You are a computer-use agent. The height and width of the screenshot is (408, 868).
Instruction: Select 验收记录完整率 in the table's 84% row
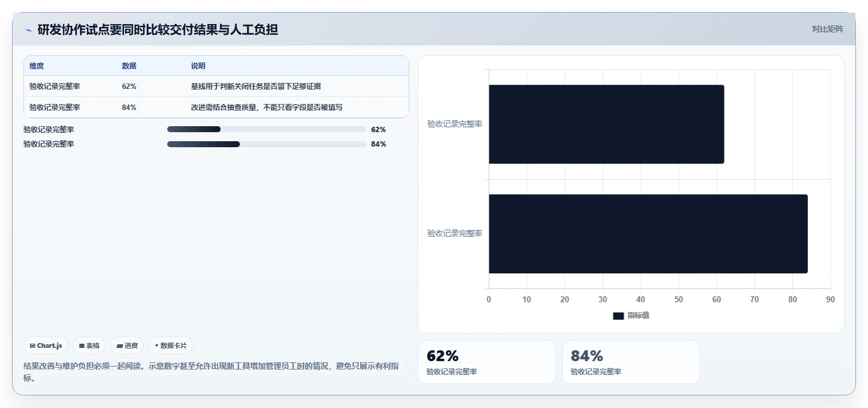pos(55,108)
